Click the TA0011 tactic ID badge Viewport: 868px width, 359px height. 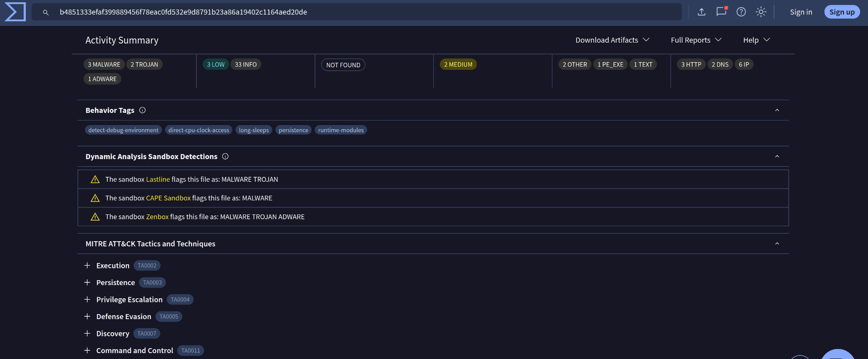(191, 350)
